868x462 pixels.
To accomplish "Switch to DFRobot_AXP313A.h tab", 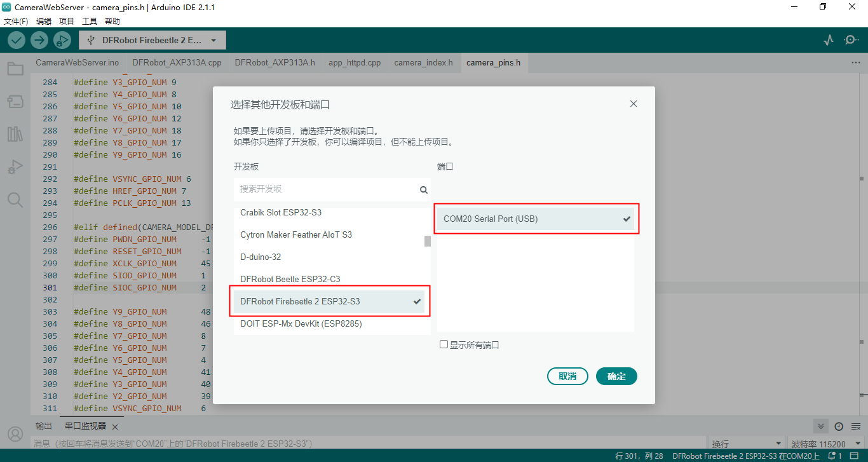I will tap(275, 63).
